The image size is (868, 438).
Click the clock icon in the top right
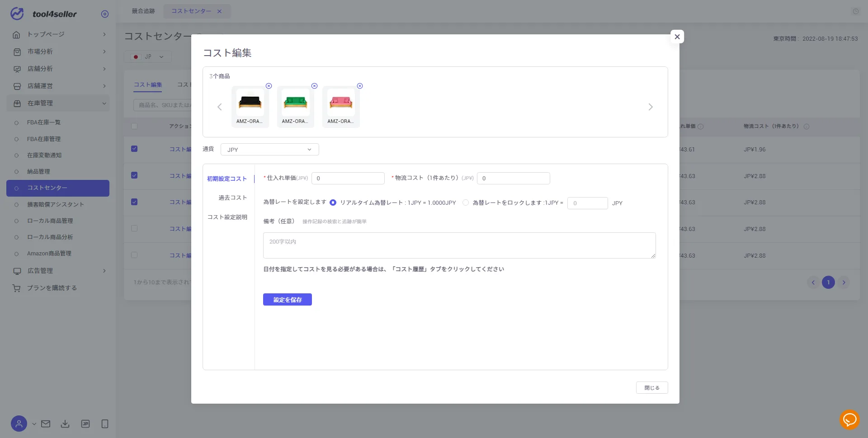tap(856, 11)
